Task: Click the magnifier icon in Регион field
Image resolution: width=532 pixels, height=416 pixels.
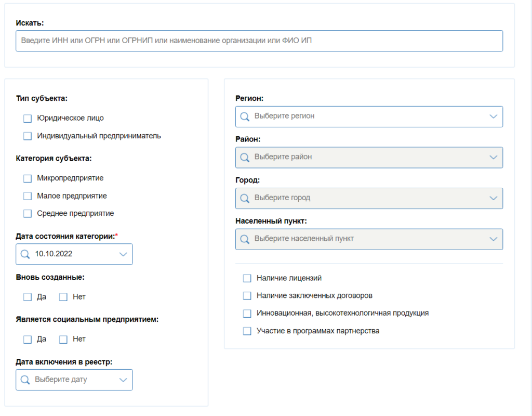Action: click(x=245, y=116)
